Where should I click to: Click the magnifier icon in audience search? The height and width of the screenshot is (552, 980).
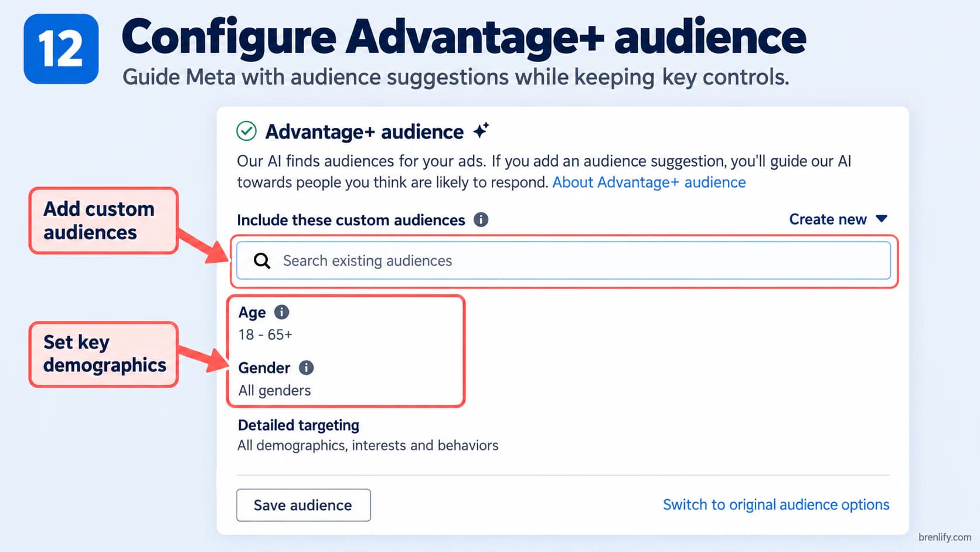pyautogui.click(x=262, y=260)
